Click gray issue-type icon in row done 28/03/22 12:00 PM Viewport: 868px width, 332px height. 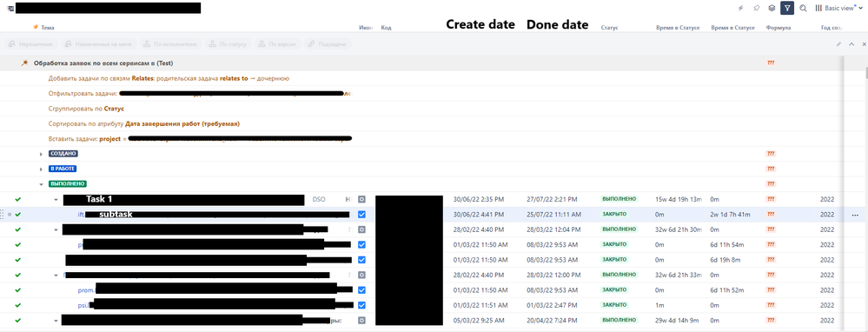pos(361,275)
